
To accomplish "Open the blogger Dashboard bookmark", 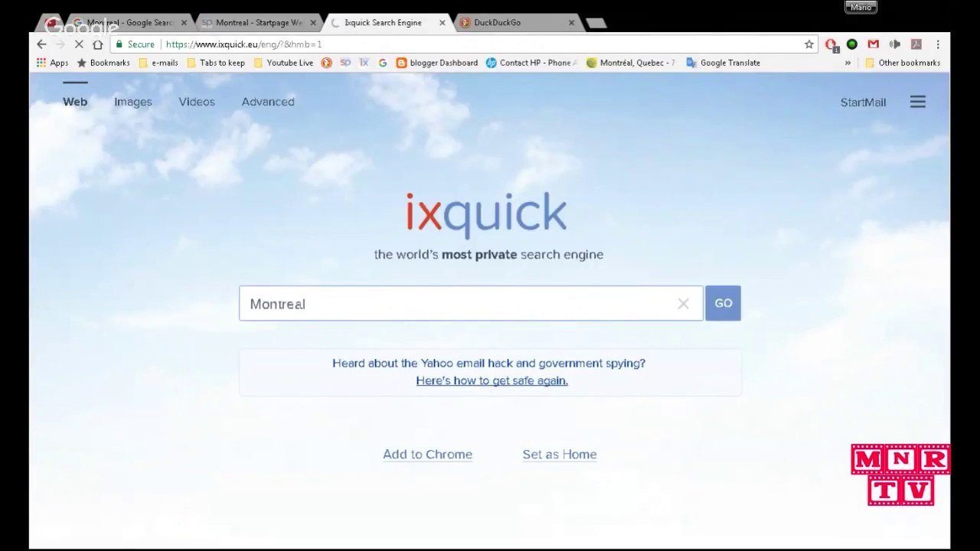I will click(436, 63).
